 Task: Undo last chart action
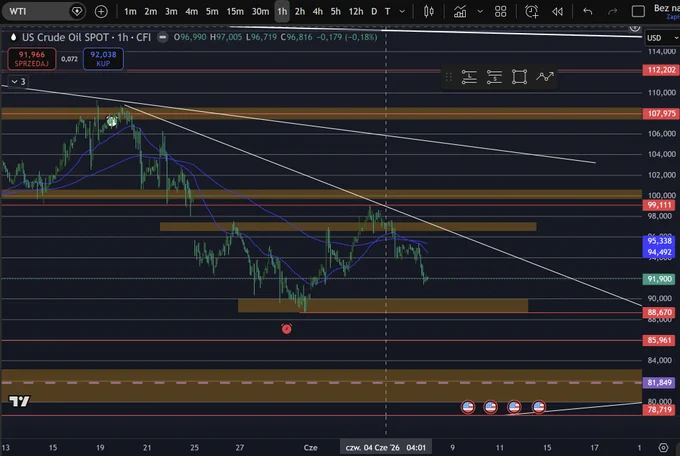[588, 12]
